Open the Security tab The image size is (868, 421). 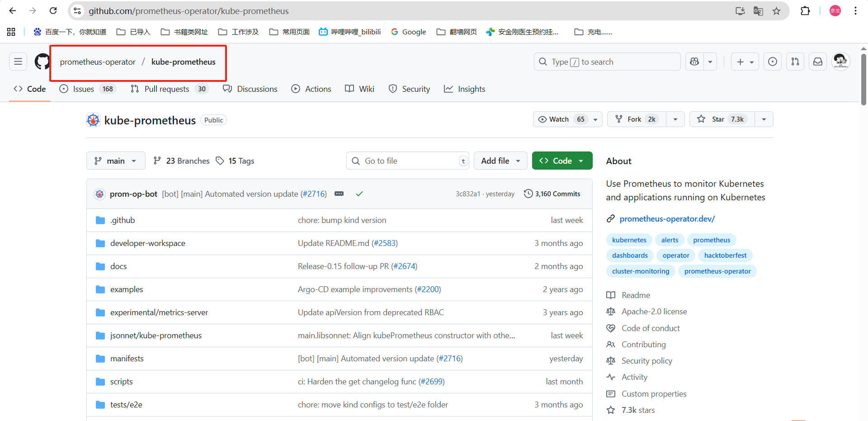pyautogui.click(x=409, y=89)
